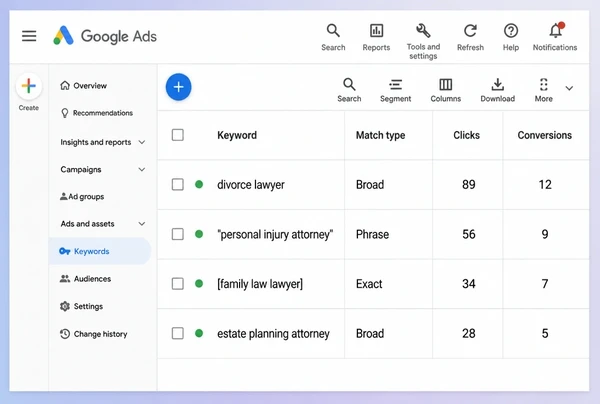600x404 pixels.
Task: Select the Keywords sidebar item
Action: click(x=100, y=251)
